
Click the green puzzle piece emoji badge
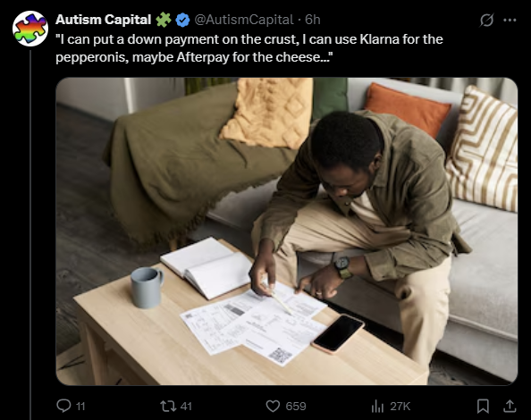tap(164, 20)
